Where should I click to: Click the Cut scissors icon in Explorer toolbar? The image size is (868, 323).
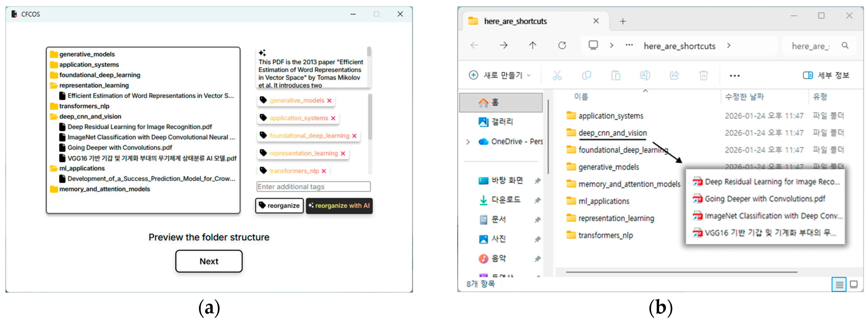557,75
